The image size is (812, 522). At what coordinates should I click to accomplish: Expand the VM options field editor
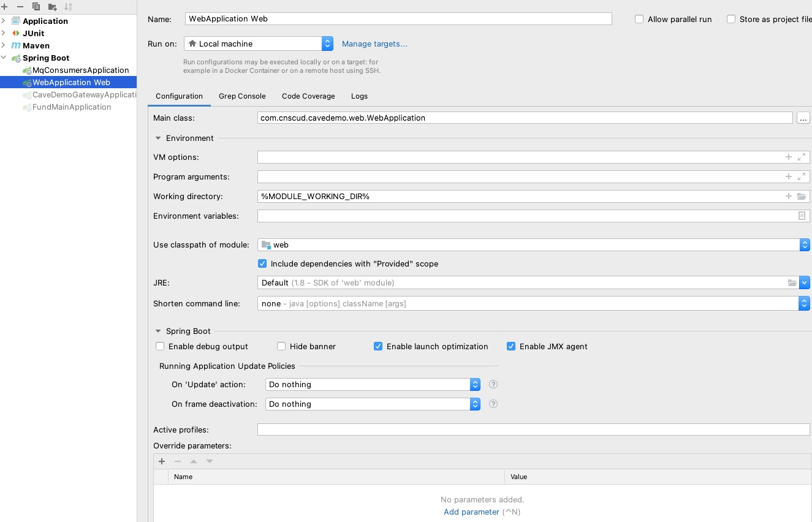point(801,157)
